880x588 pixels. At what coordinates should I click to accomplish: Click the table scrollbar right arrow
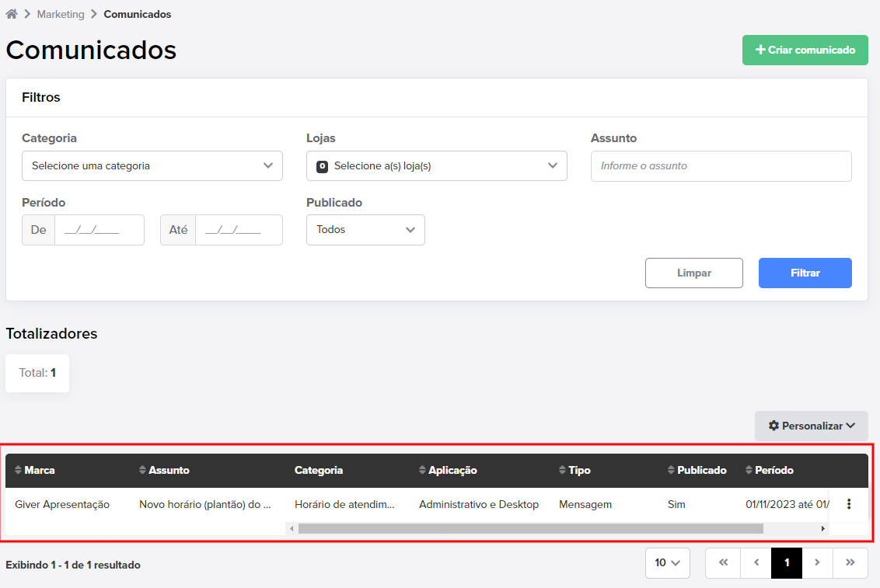point(822,529)
